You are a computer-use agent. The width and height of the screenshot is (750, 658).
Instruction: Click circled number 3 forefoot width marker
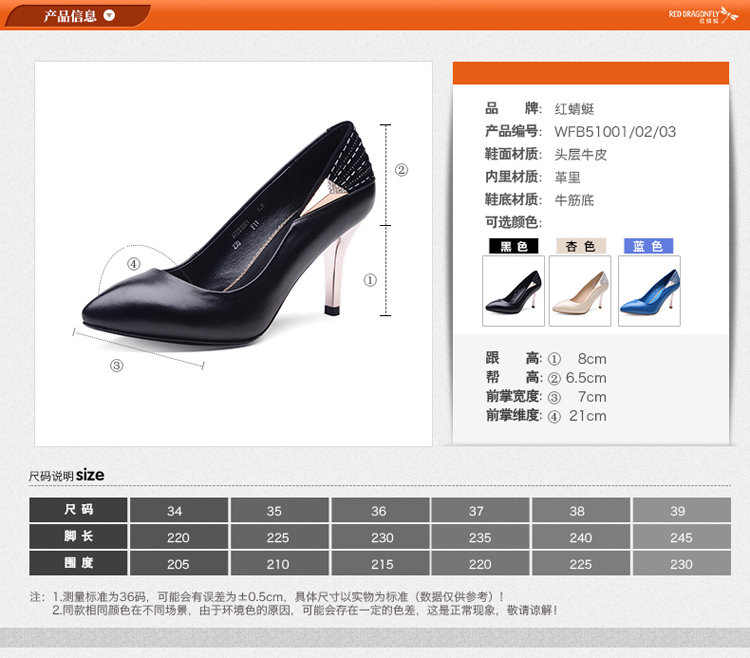pyautogui.click(x=117, y=366)
